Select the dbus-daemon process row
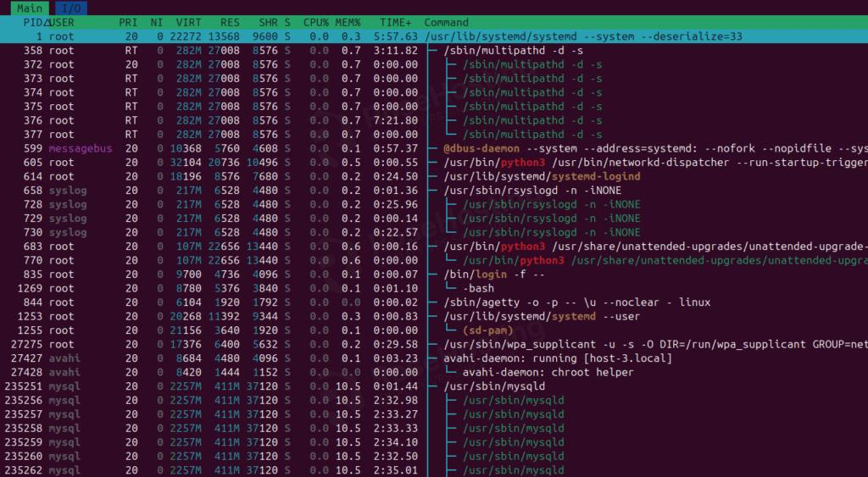868x477 pixels. click(434, 148)
